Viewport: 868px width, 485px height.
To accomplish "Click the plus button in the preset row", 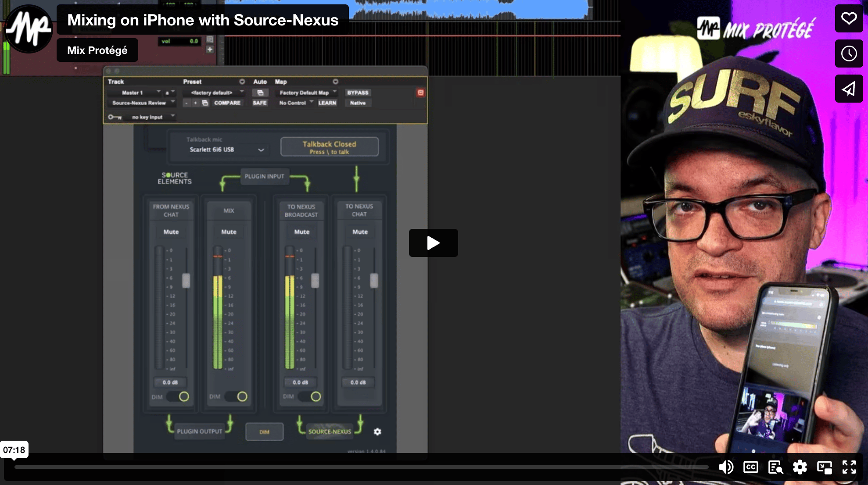I will pyautogui.click(x=195, y=103).
